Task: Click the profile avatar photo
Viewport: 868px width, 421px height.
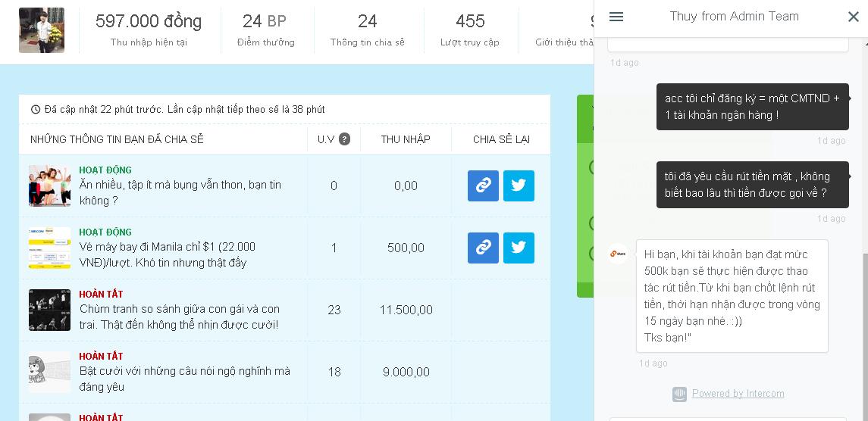Action: pyautogui.click(x=41, y=30)
